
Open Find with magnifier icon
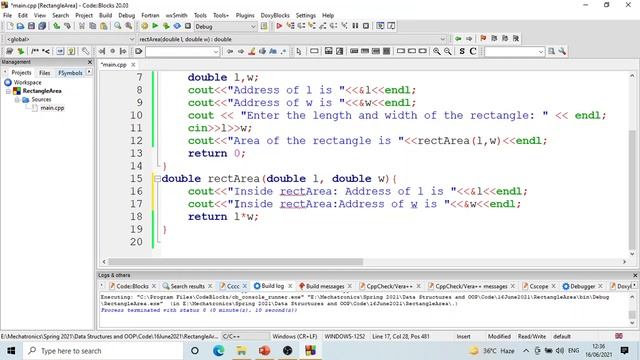click(118, 26)
